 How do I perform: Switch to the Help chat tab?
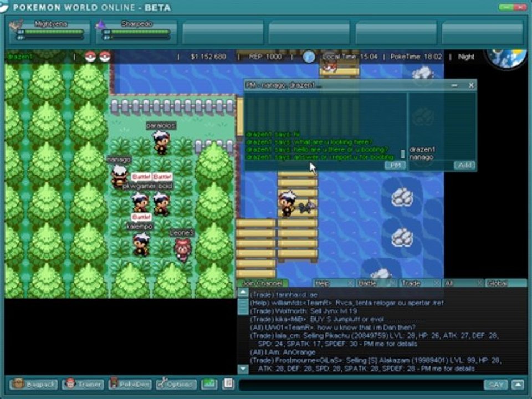(x=330, y=283)
